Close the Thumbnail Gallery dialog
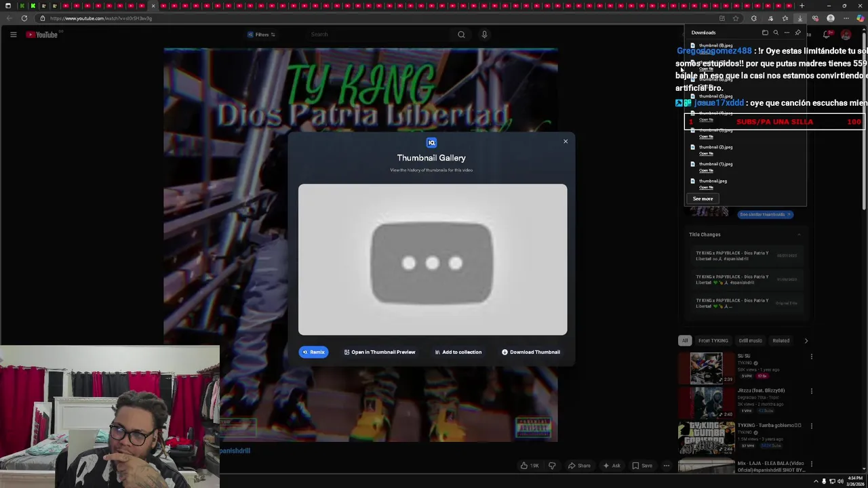 point(566,142)
